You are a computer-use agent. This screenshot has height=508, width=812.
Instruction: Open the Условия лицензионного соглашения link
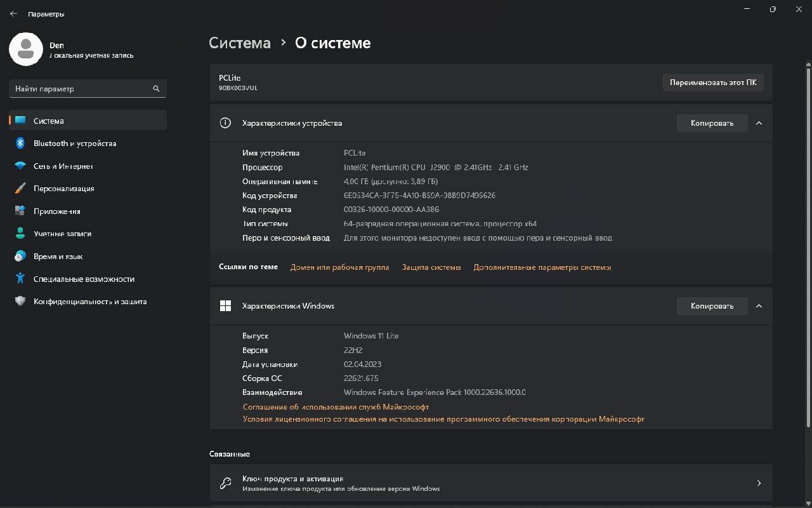443,419
